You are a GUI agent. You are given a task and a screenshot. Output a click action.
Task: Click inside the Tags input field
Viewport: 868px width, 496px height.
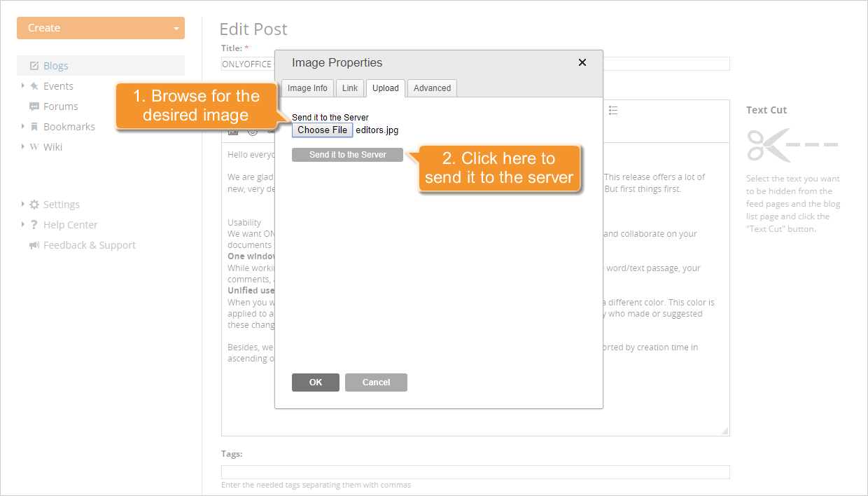475,471
